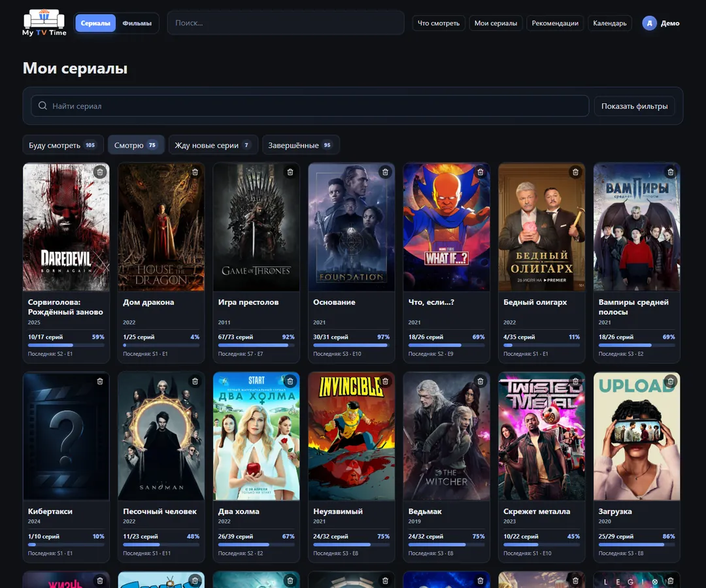Click '18/26 серий' on Что, если...? card
This screenshot has width=706, height=588.
click(426, 337)
